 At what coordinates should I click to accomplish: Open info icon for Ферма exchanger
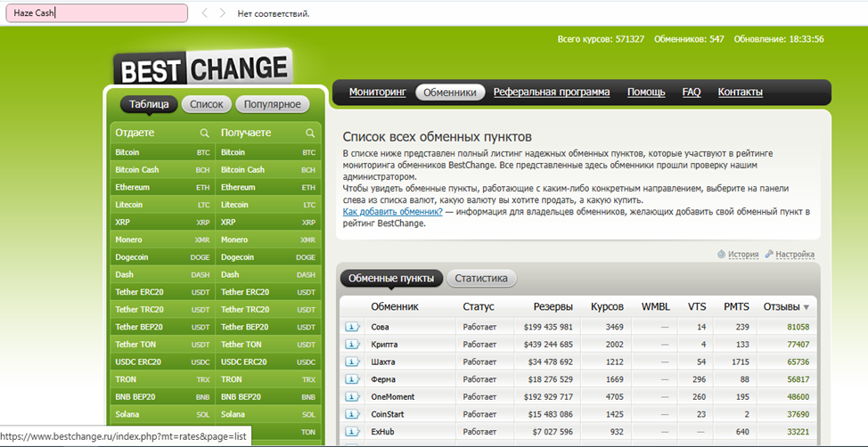tap(353, 379)
